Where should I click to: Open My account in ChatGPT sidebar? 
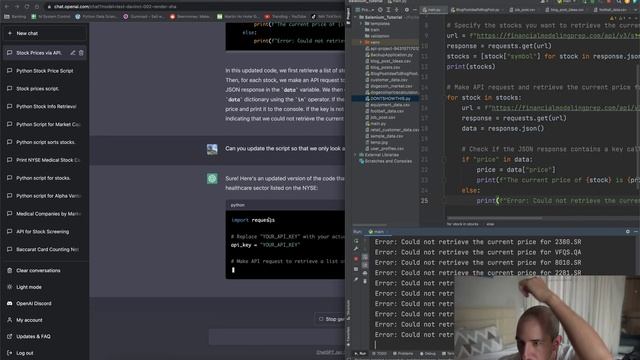click(44, 320)
